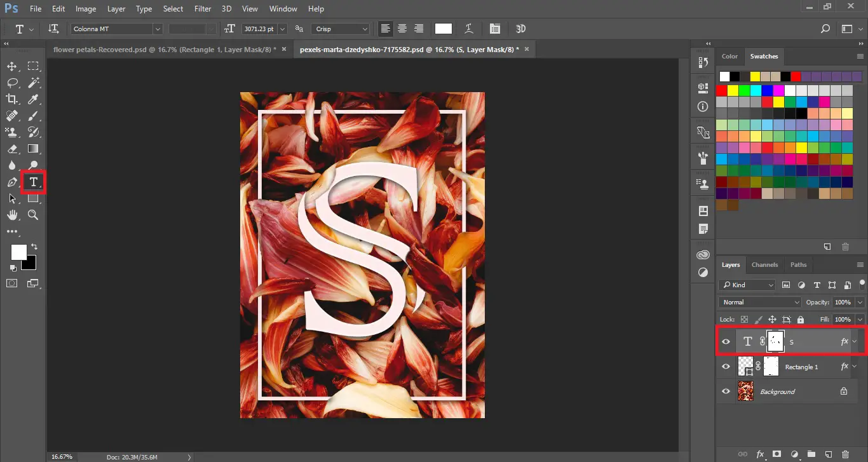Switch to the Channels tab
Screen dimensions: 868x462
pos(764,264)
